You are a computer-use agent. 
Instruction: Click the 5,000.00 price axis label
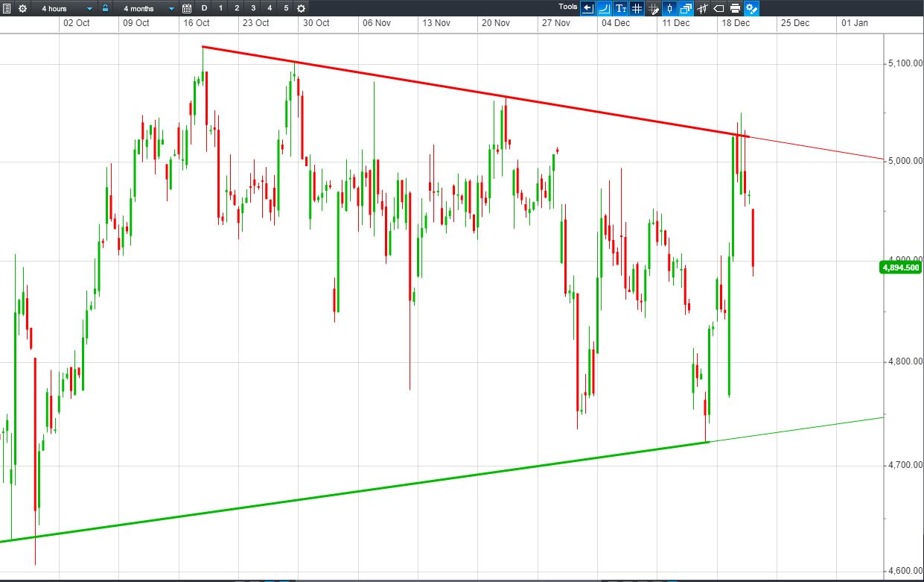[x=904, y=161]
